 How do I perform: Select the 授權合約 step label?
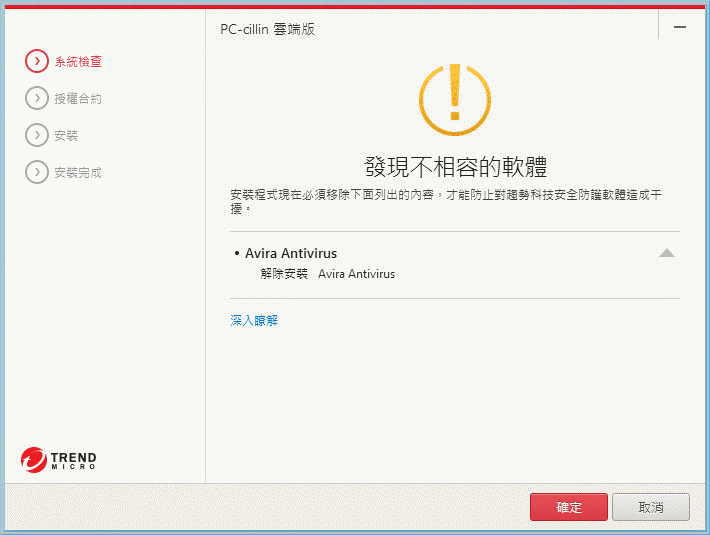[78, 98]
